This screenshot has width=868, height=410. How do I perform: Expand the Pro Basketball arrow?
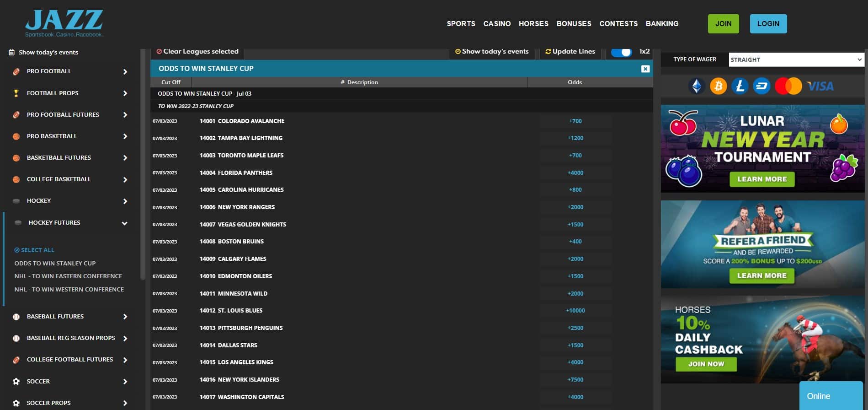click(x=125, y=136)
